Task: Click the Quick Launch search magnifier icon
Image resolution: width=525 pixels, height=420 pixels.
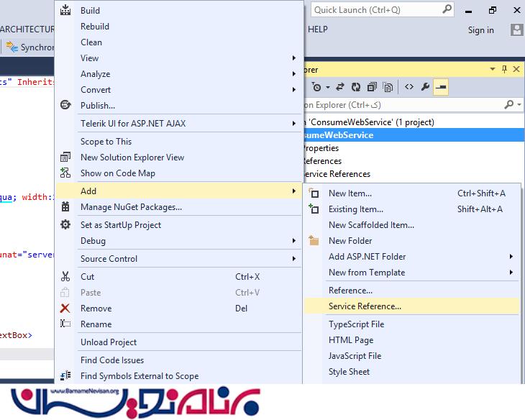Action: (447, 9)
